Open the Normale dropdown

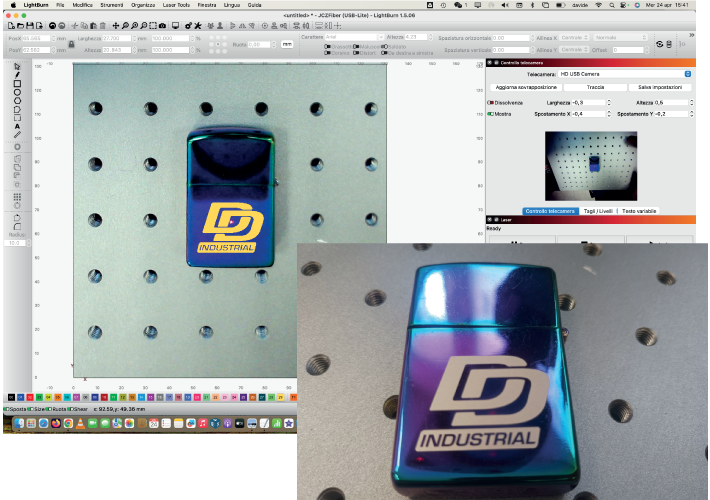(620, 38)
